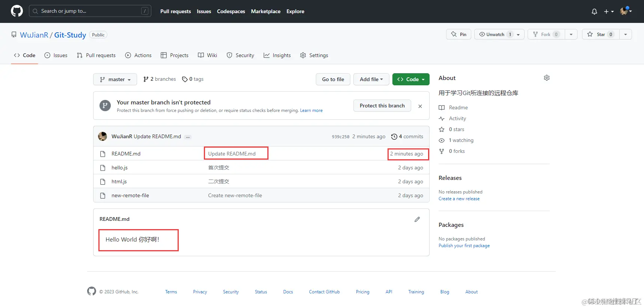Open commit hash 939c250
This screenshot has width=644, height=308.
click(341, 137)
